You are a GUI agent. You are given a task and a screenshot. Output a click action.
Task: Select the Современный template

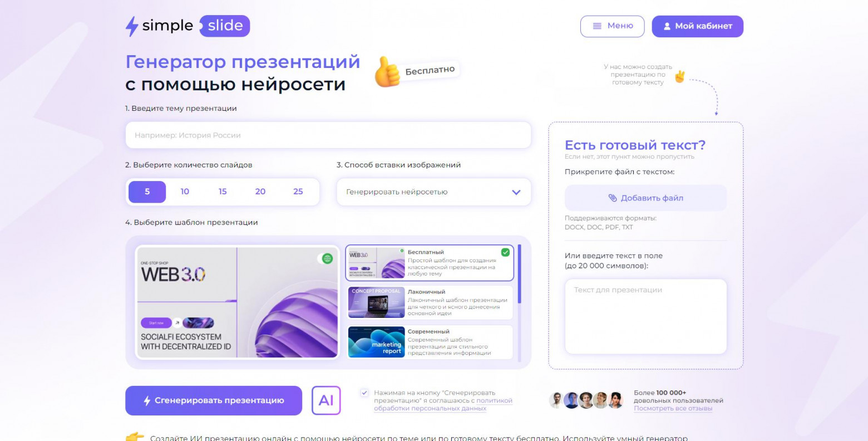(x=430, y=342)
